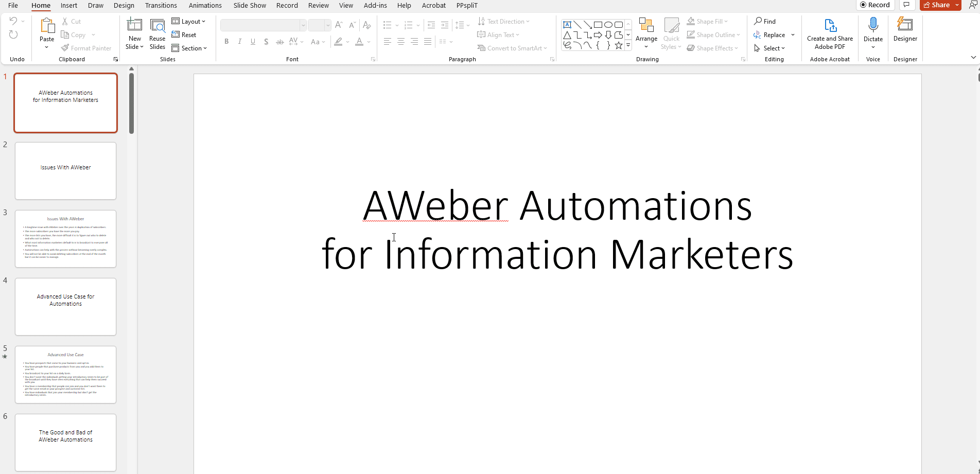This screenshot has height=474, width=980.
Task: Open the font name combo box
Action: pyautogui.click(x=263, y=25)
